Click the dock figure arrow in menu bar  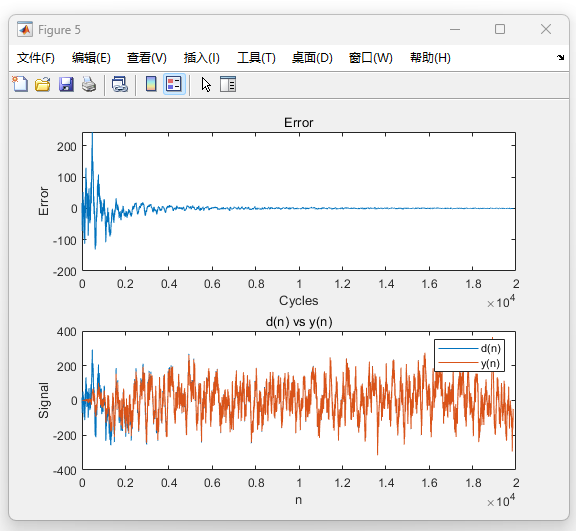pyautogui.click(x=560, y=57)
